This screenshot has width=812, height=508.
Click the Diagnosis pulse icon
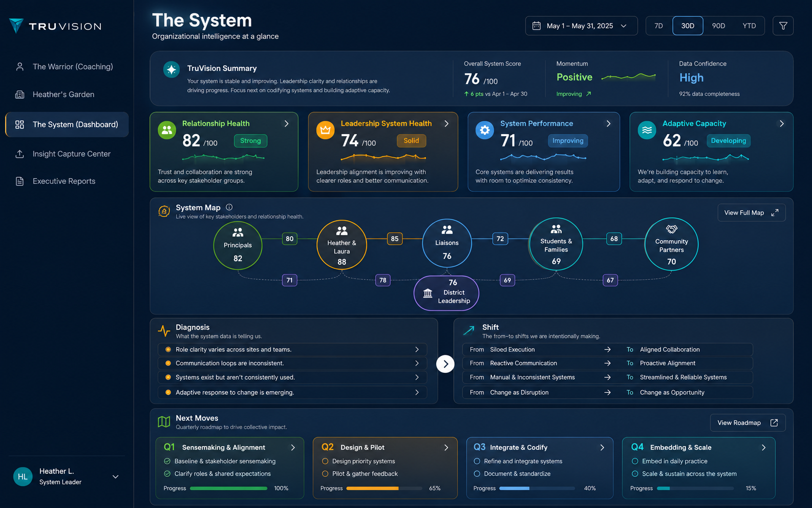(164, 331)
